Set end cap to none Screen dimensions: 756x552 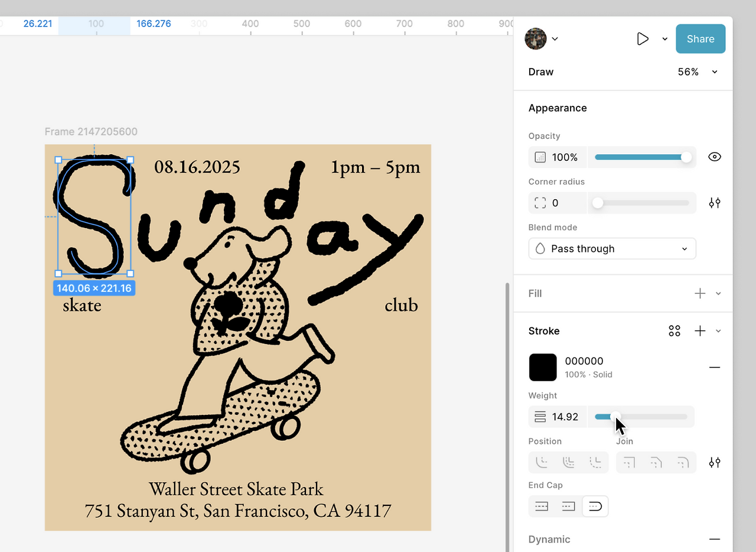[542, 506]
